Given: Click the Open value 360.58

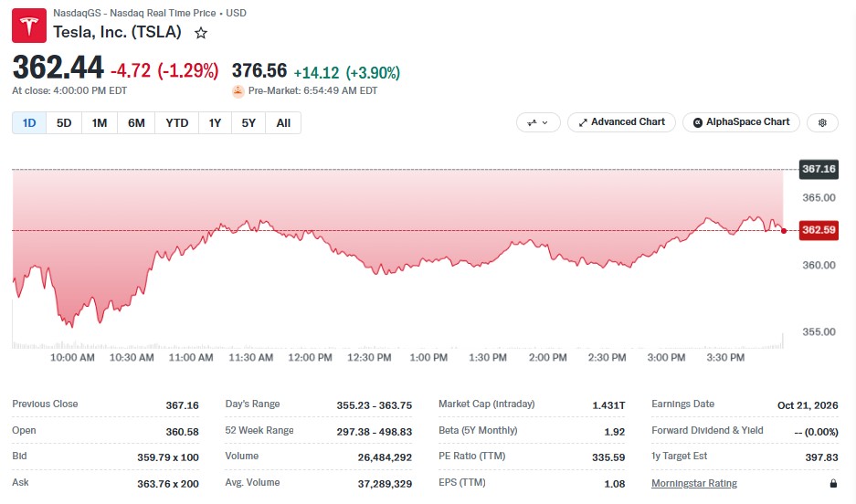Looking at the screenshot, I should coord(183,432).
